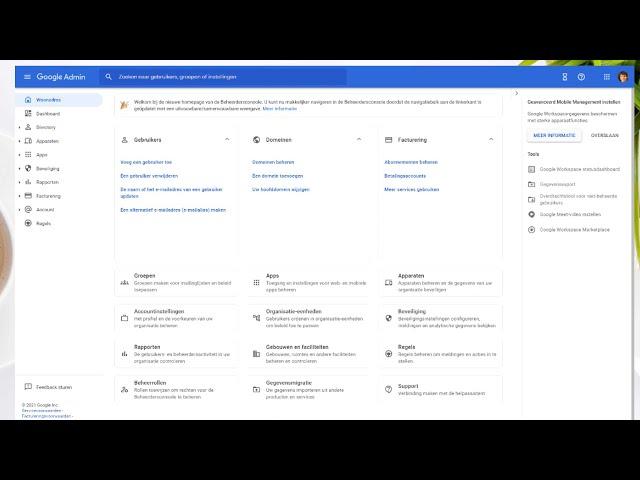Open the main hamburger menu
The image size is (640, 480).
coord(27,77)
